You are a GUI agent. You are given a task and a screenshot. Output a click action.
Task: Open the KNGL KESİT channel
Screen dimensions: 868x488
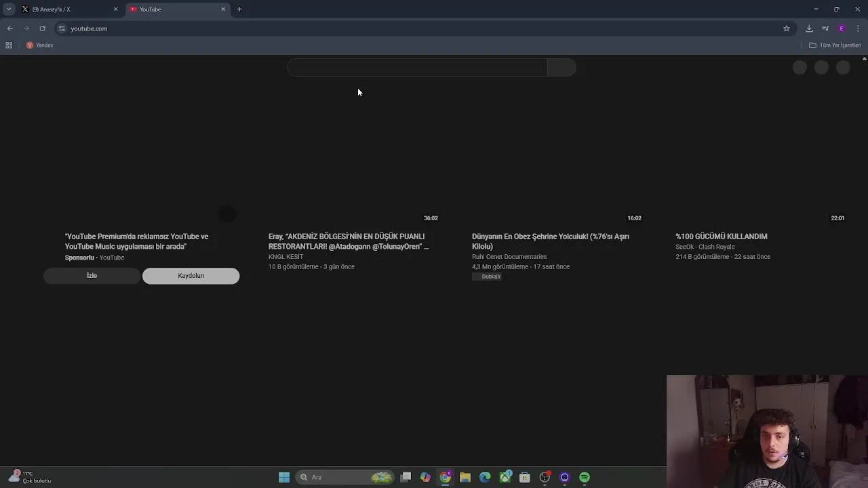coord(285,257)
